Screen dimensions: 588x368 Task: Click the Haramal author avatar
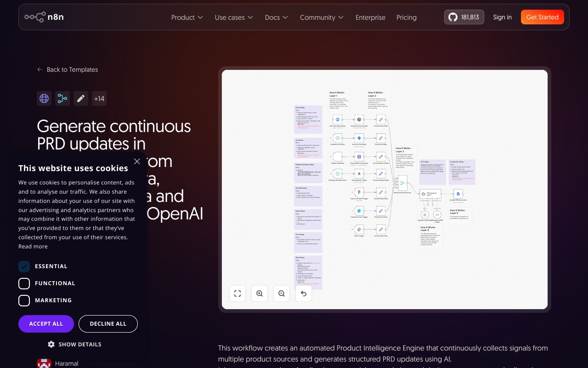pyautogui.click(x=44, y=363)
